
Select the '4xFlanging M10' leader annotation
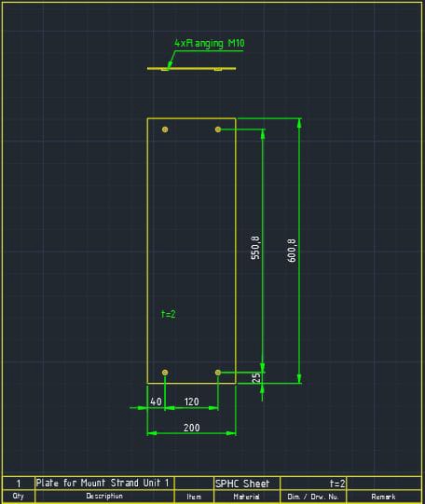210,44
